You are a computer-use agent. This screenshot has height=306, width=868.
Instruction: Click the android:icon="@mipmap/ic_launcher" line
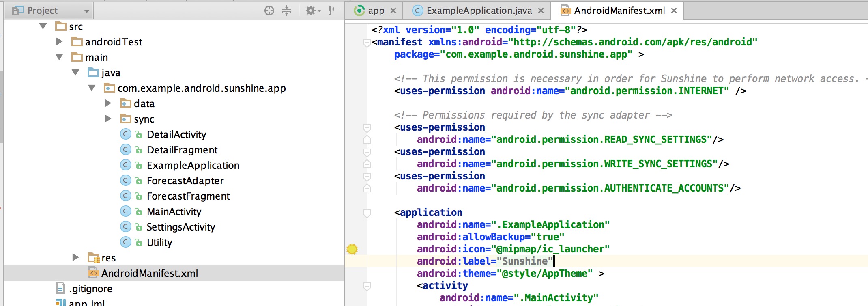click(513, 249)
